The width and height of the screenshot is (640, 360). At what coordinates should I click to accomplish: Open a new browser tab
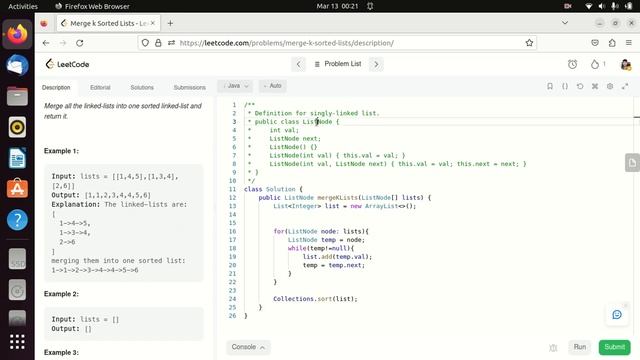pyautogui.click(x=170, y=23)
